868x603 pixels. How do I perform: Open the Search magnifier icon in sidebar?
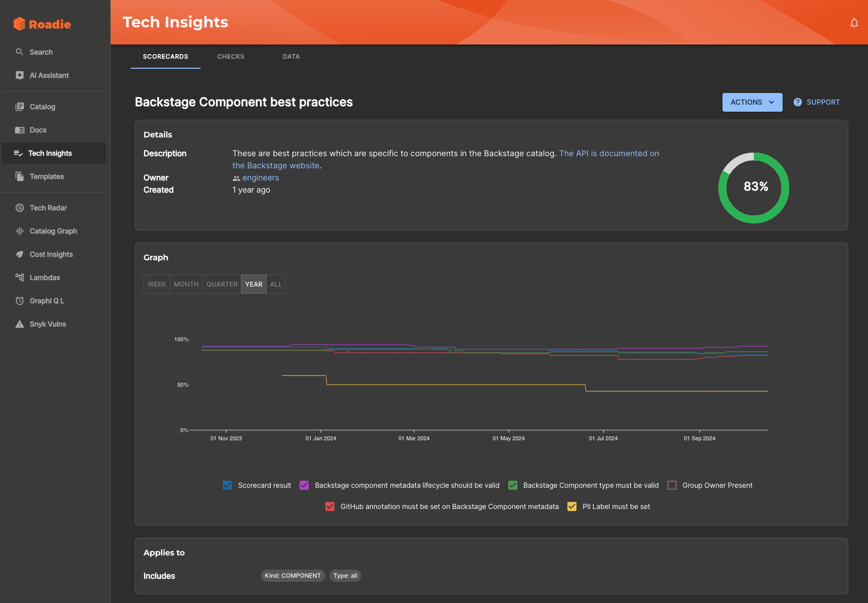20,52
